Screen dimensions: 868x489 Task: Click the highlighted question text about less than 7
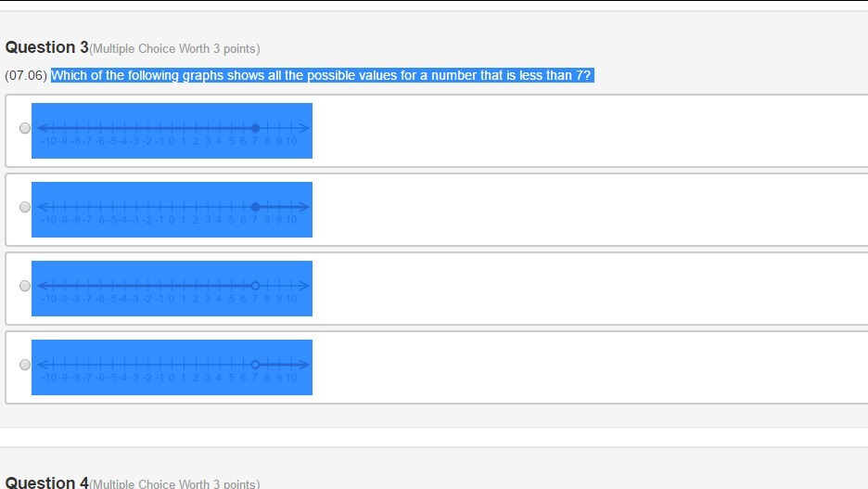click(321, 75)
